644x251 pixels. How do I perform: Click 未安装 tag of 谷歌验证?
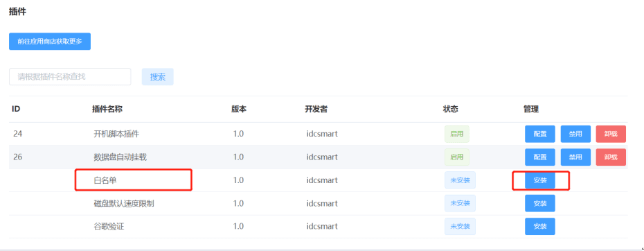[x=460, y=226]
